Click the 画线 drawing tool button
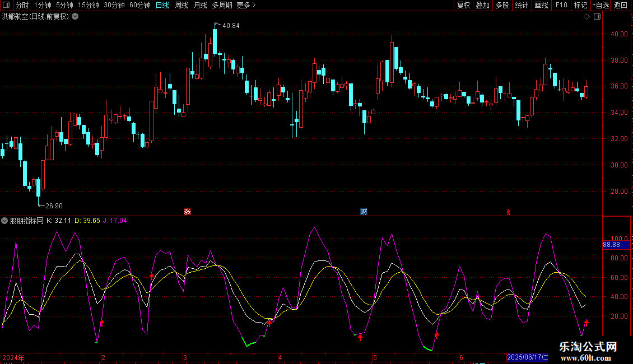633x364 pixels. 541,5
